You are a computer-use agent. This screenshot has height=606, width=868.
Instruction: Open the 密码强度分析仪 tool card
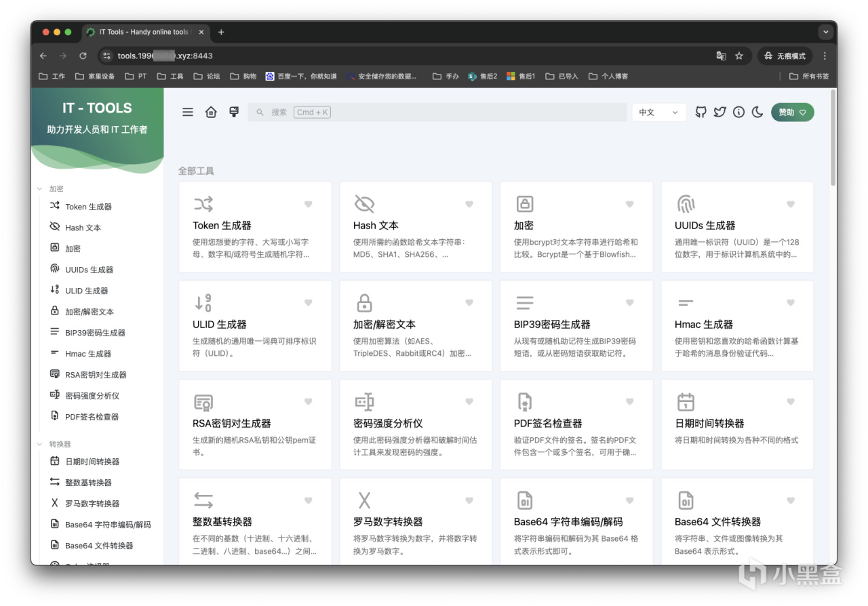pyautogui.click(x=416, y=424)
